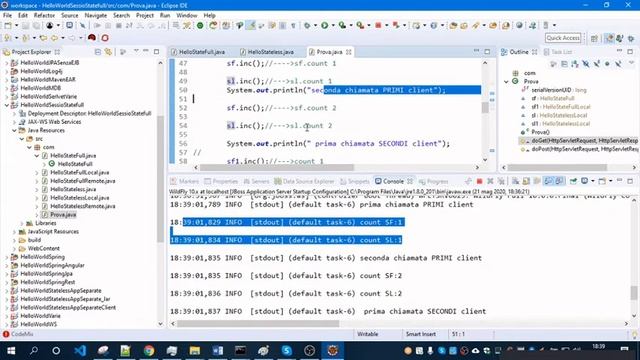Click the green Run button in toolbar
Image resolution: width=640 pixels, height=360 pixels.
(x=324, y=25)
